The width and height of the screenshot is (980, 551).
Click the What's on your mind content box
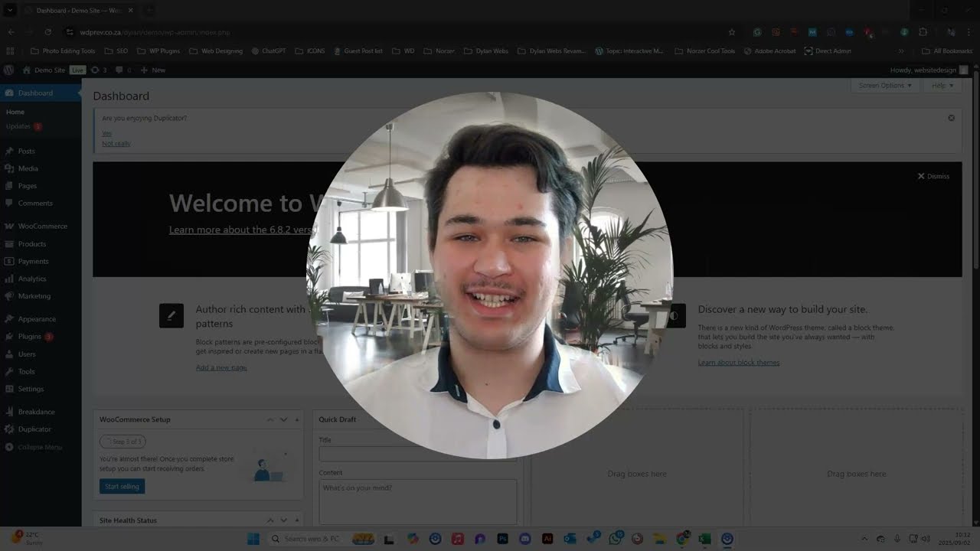(x=418, y=501)
